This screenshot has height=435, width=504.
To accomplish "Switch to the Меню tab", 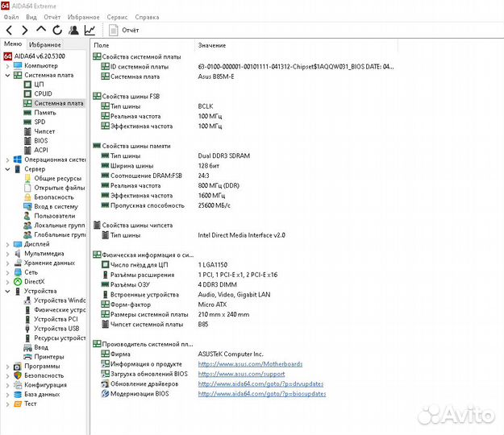I will 13,44.
